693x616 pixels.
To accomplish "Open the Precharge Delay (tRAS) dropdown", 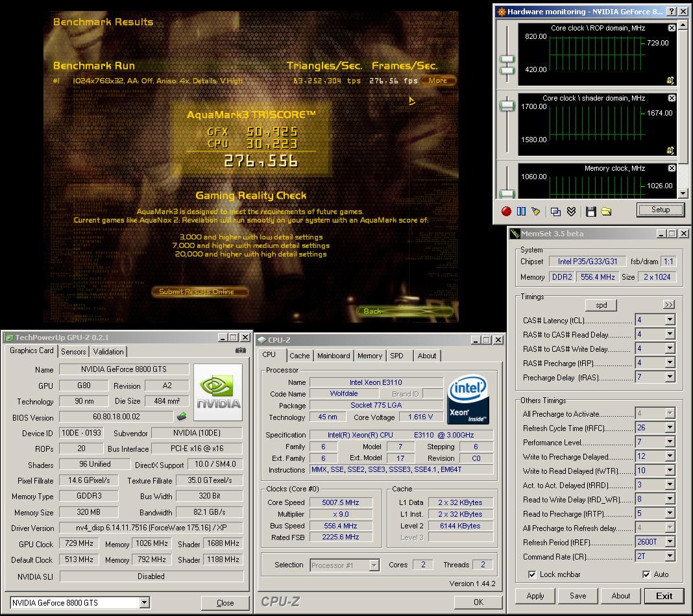I will tap(670, 376).
